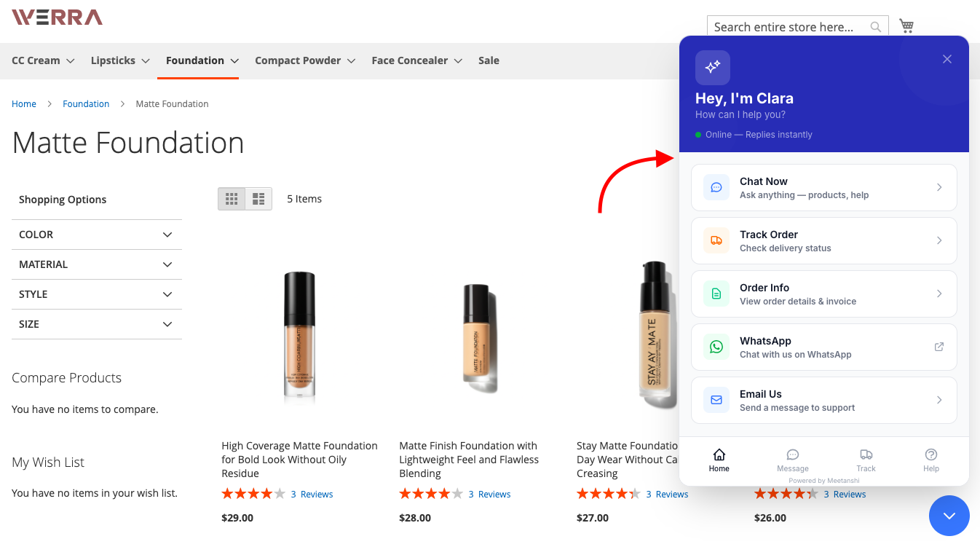The width and height of the screenshot is (980, 547).
Task: Open Track Order option
Action: point(823,240)
